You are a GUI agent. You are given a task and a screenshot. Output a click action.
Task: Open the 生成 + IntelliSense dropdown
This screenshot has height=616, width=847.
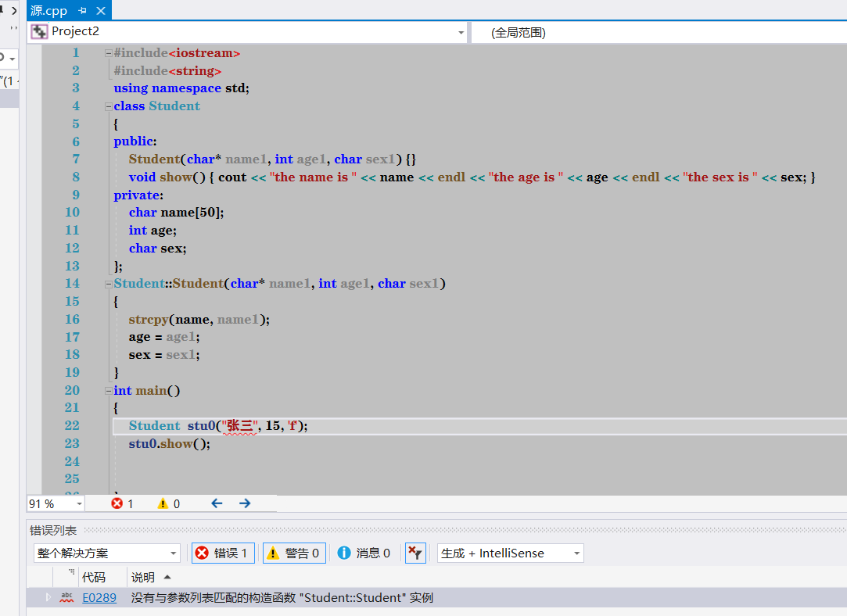[511, 553]
